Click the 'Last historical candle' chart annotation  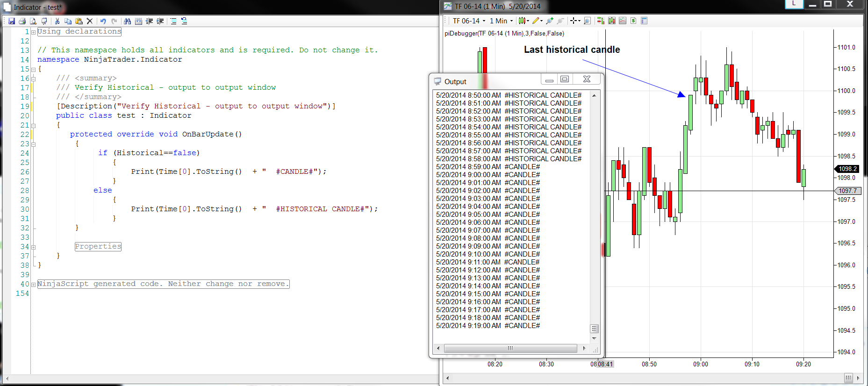click(x=572, y=50)
